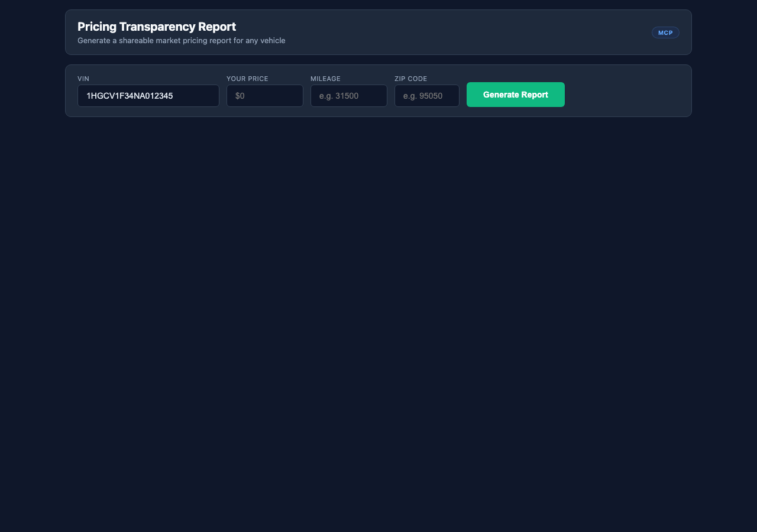Click the VIN column label

point(83,78)
